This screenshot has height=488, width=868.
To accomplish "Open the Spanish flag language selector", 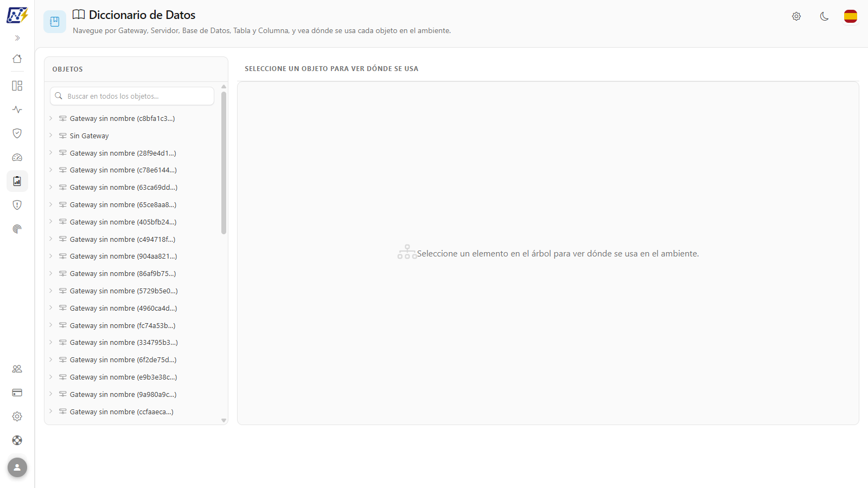I will point(851,16).
